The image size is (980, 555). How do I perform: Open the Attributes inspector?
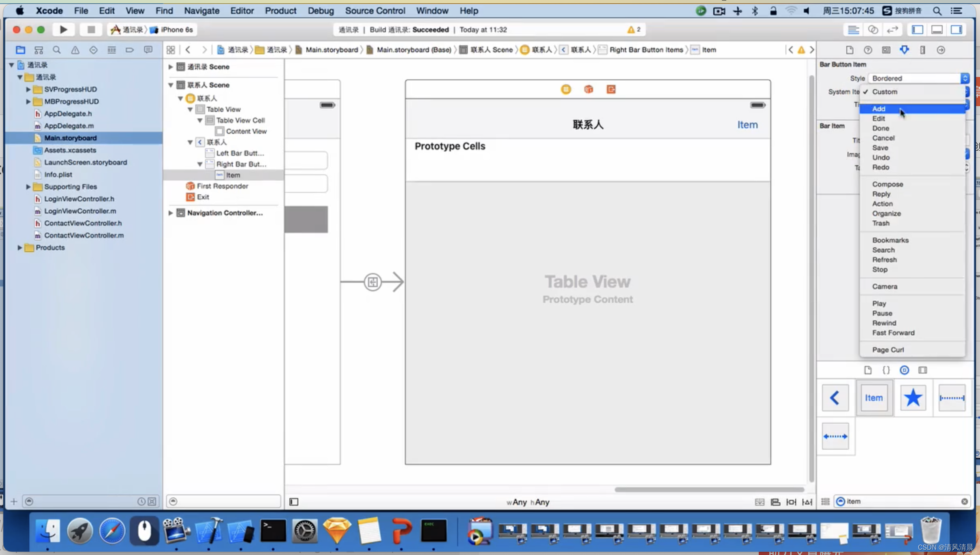tap(904, 50)
